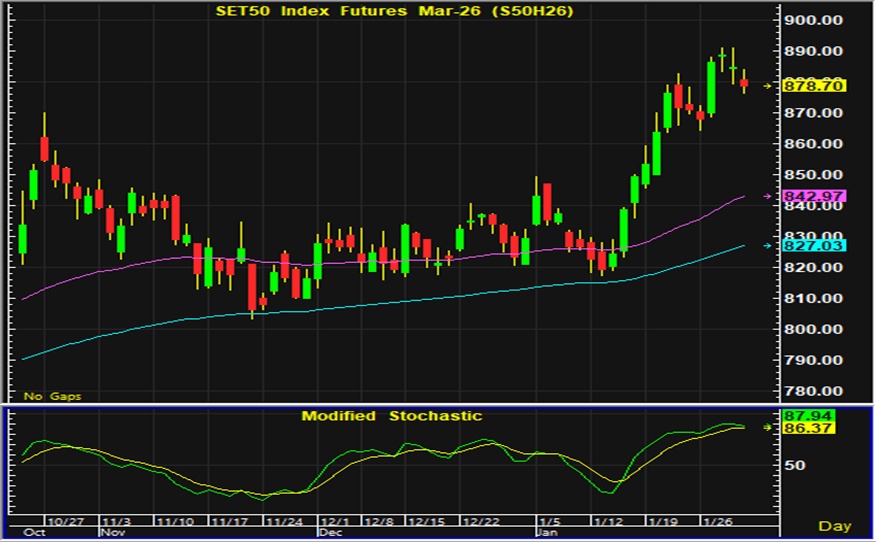Select the magenta 842.97 moving average tag
This screenshot has width=876, height=542.
[814, 196]
